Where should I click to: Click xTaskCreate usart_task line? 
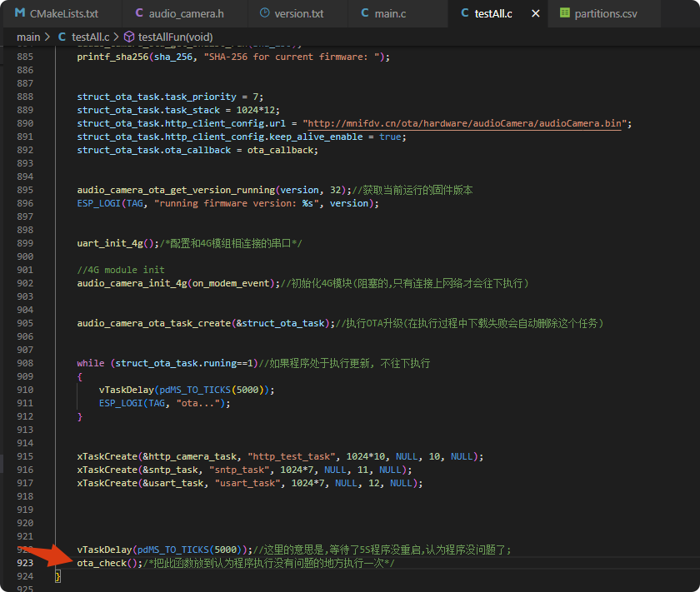pos(249,483)
